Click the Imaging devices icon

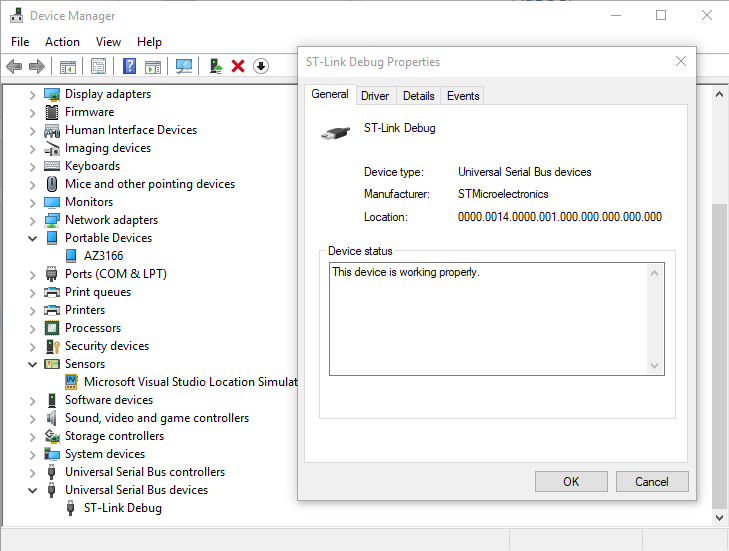click(x=52, y=149)
